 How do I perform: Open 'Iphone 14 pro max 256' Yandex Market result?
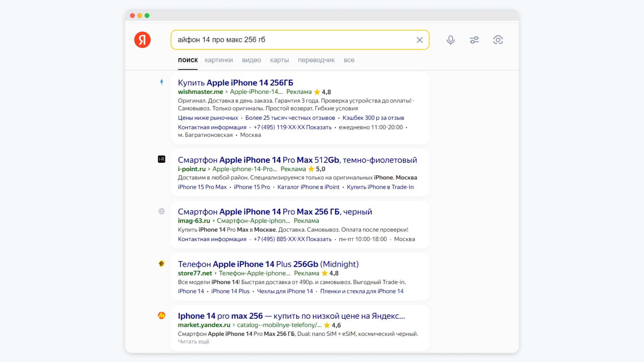[291, 316]
